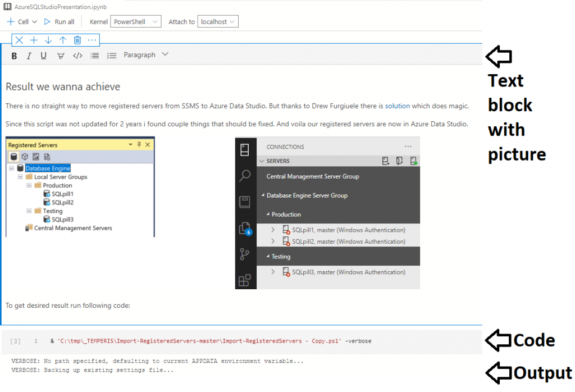This screenshot has width=575, height=392.
Task: Select Reporting Services icon in Registered Servers
Action: point(35,157)
